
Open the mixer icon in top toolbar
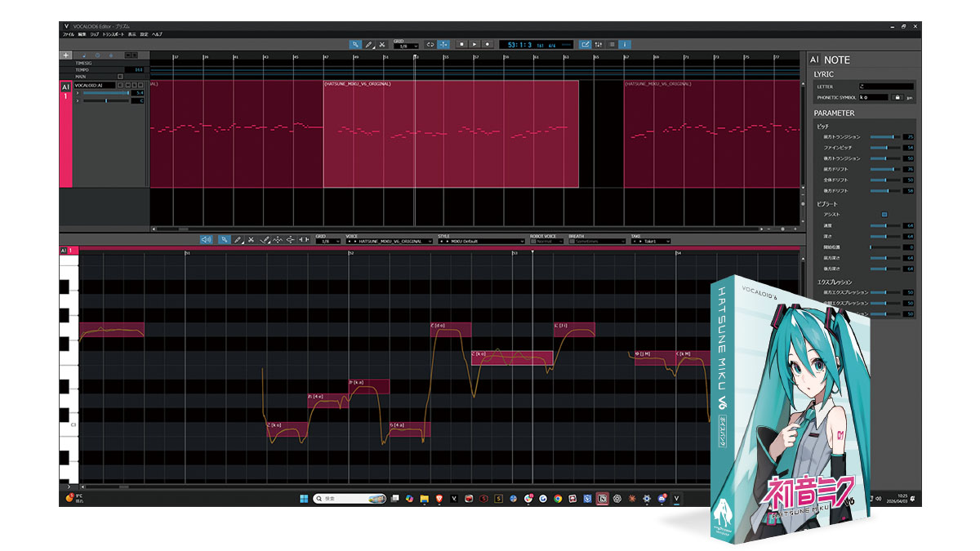599,45
